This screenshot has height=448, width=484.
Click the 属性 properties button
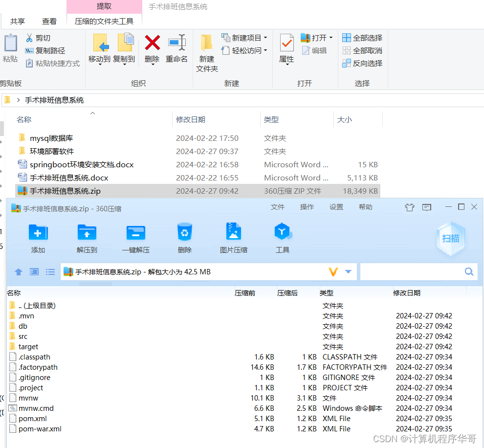pyautogui.click(x=286, y=49)
